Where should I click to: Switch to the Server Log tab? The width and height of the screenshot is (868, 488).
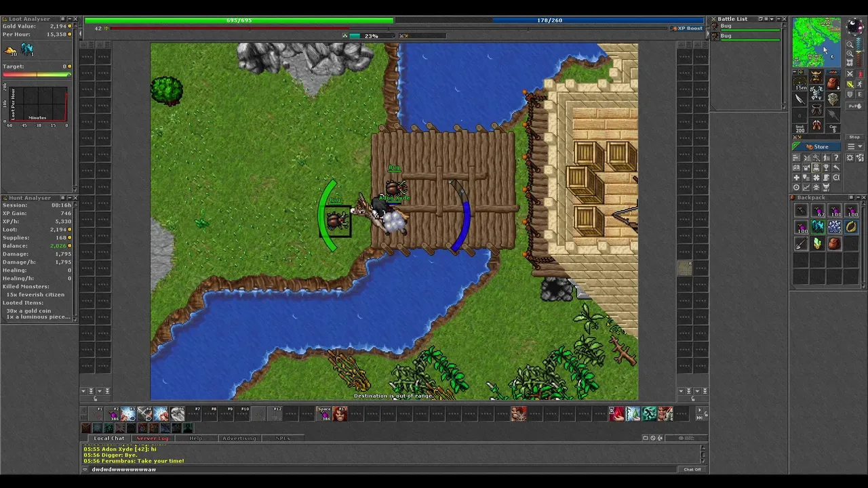153,439
